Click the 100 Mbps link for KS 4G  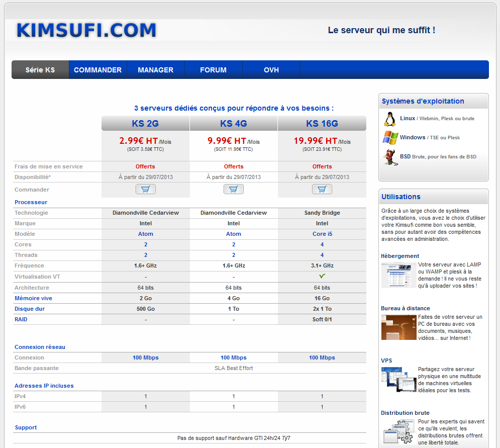coord(234,357)
